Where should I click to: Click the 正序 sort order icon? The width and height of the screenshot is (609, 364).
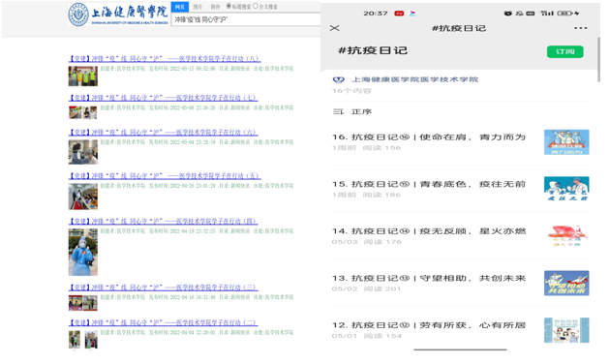coord(338,112)
